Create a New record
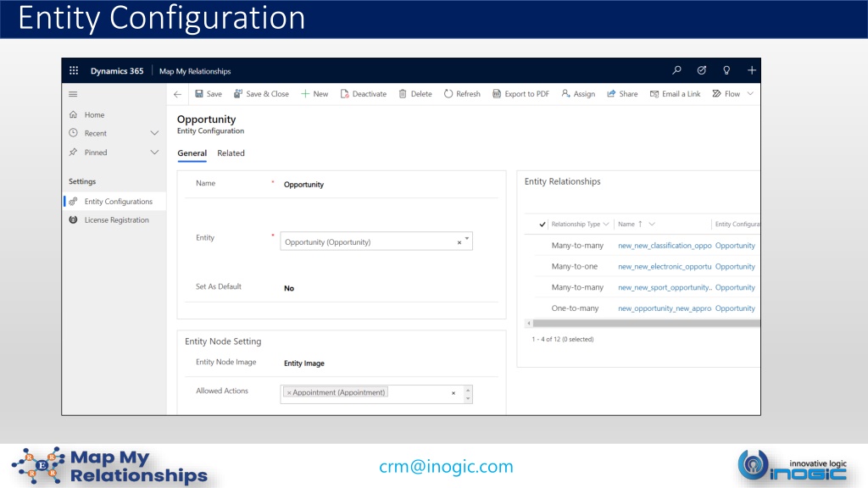Viewport: 868px width, 488px height. pyautogui.click(x=314, y=94)
